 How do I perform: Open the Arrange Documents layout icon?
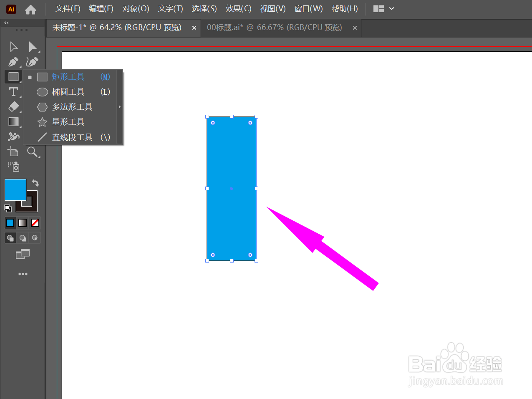click(379, 9)
